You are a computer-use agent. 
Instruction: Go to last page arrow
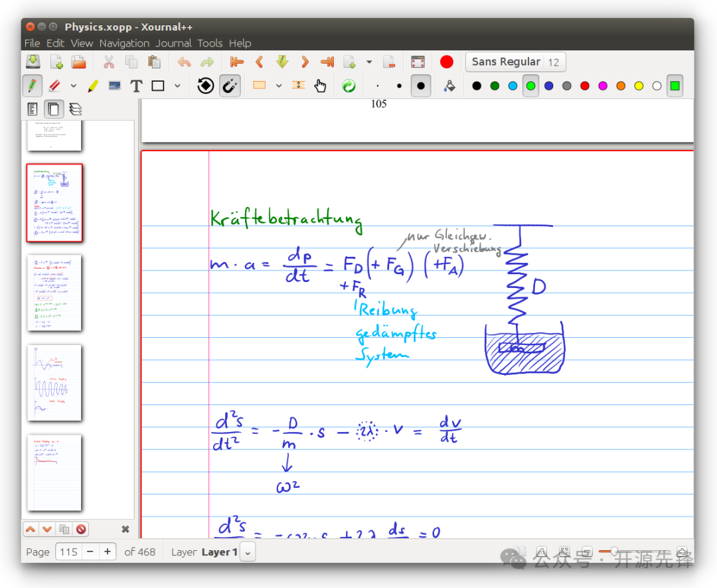(x=327, y=62)
